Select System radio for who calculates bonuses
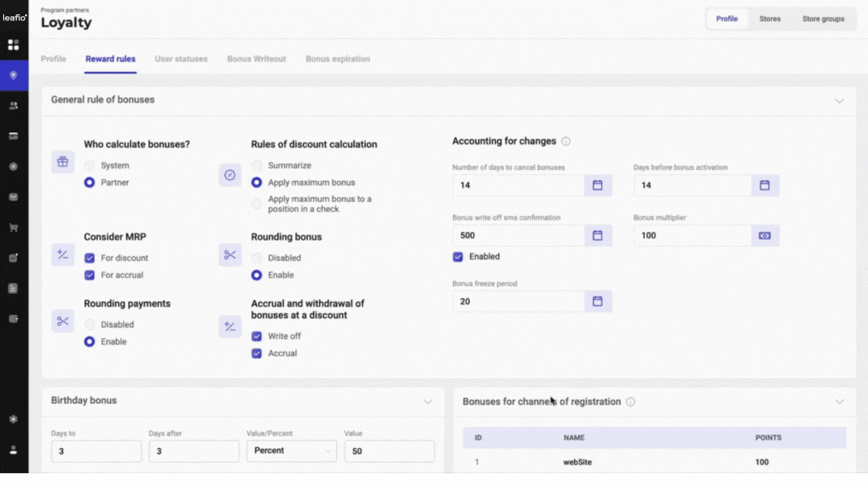 pos(90,165)
